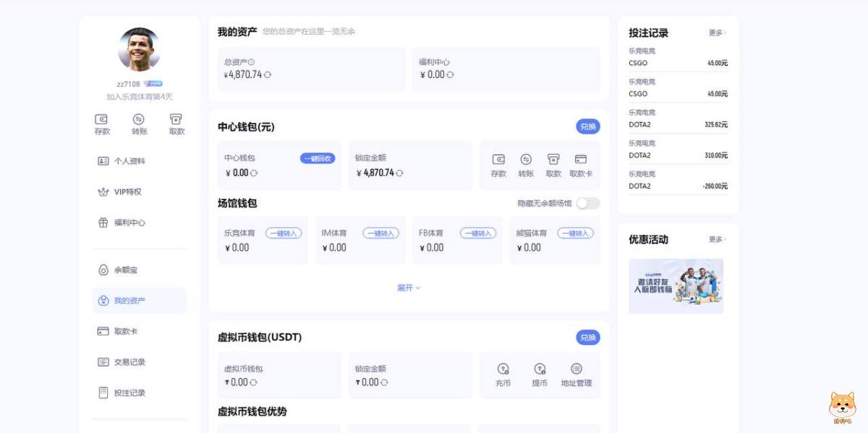
Task: Expand the 展开 section below venue wallets
Action: tap(409, 287)
